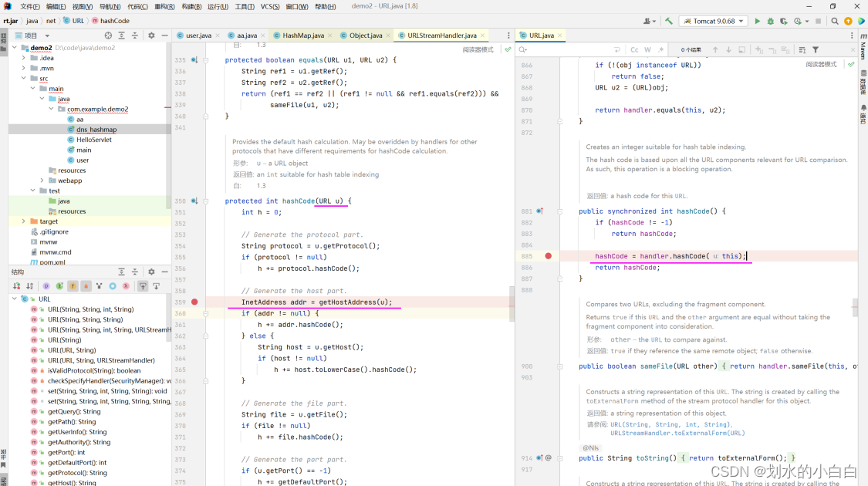
Task: Expand all in project panel
Action: click(122, 35)
